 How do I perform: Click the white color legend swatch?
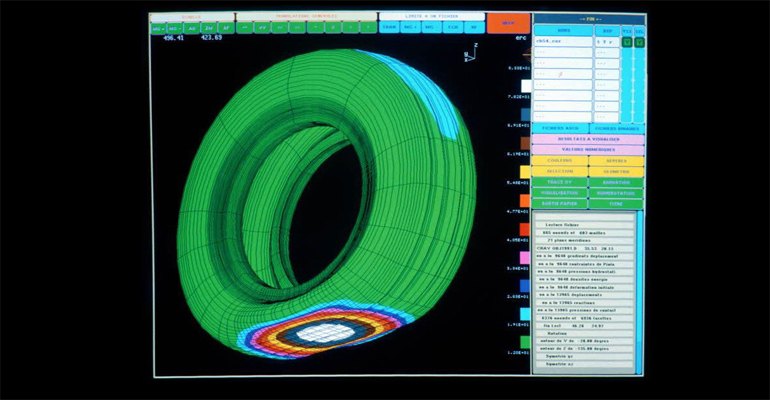pos(525,84)
